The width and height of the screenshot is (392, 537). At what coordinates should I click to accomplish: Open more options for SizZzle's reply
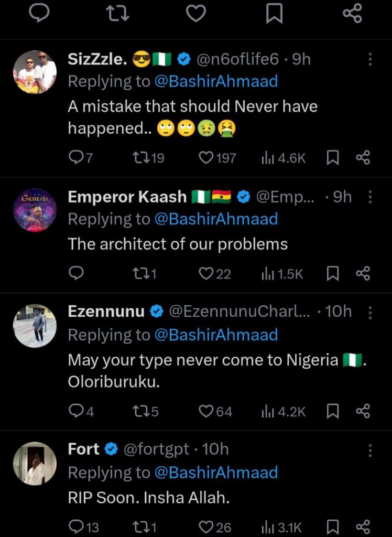click(x=370, y=59)
